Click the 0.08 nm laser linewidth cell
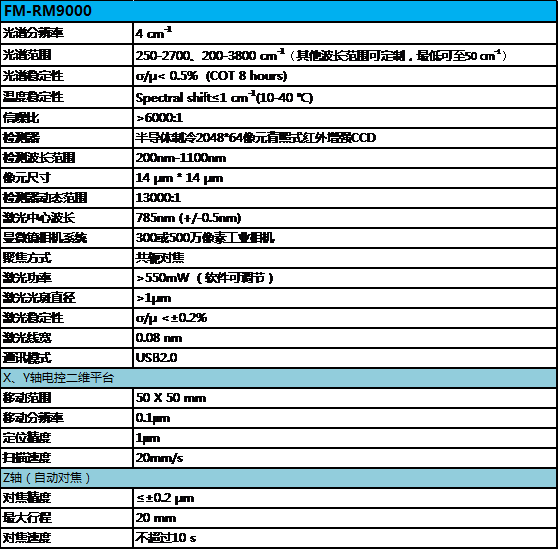 (x=344, y=337)
